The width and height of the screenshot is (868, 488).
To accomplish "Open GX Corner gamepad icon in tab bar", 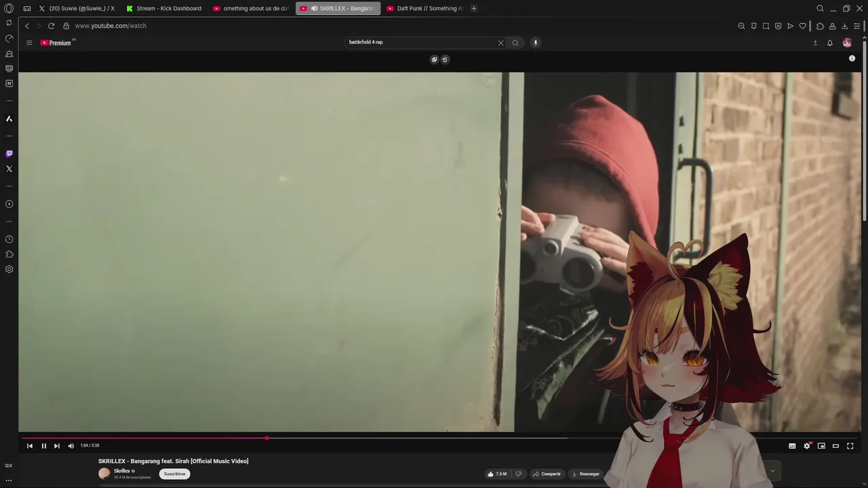I will (x=27, y=9).
